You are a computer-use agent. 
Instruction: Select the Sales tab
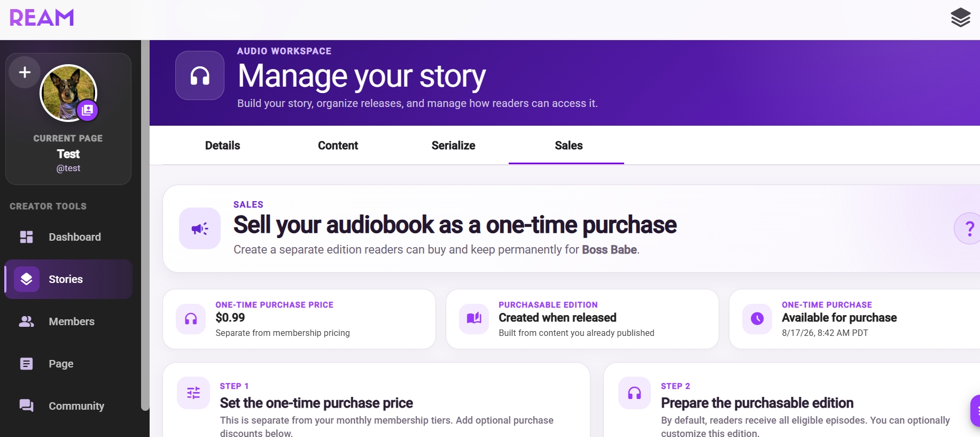pos(569,145)
